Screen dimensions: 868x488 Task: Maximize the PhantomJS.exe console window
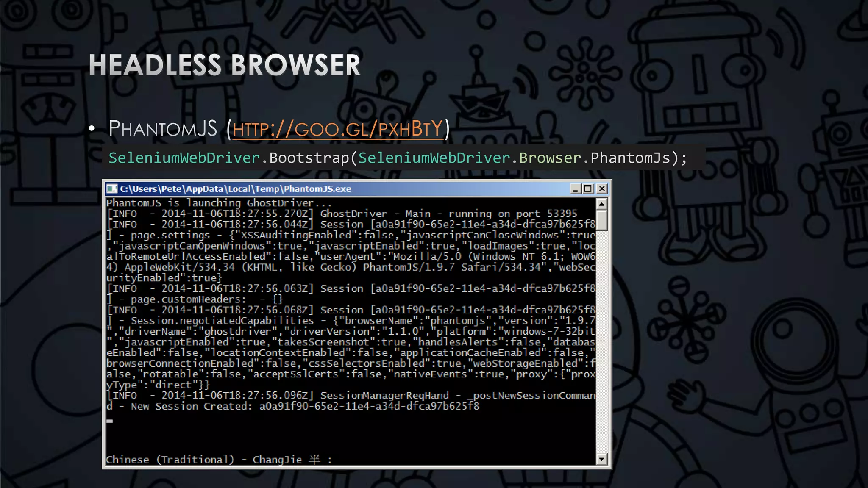click(x=588, y=189)
